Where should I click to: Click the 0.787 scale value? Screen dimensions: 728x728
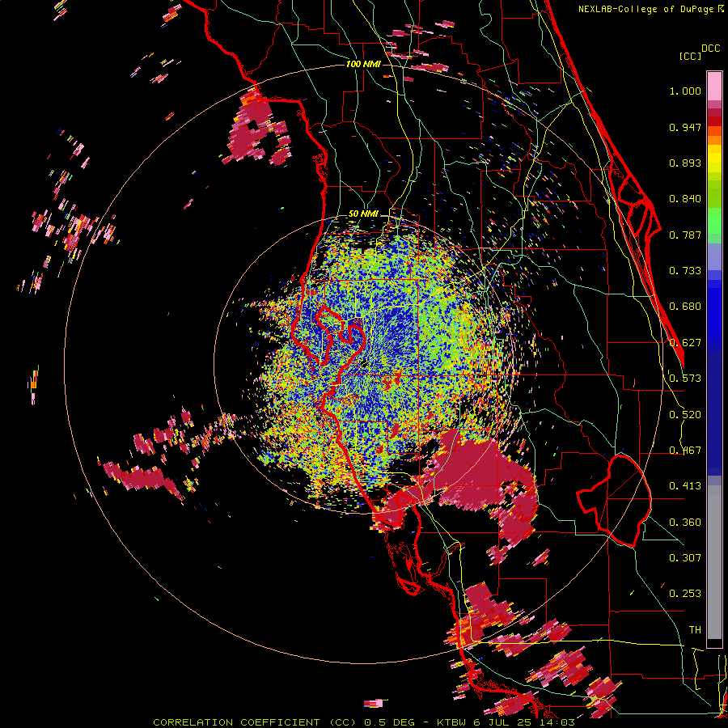coord(685,235)
